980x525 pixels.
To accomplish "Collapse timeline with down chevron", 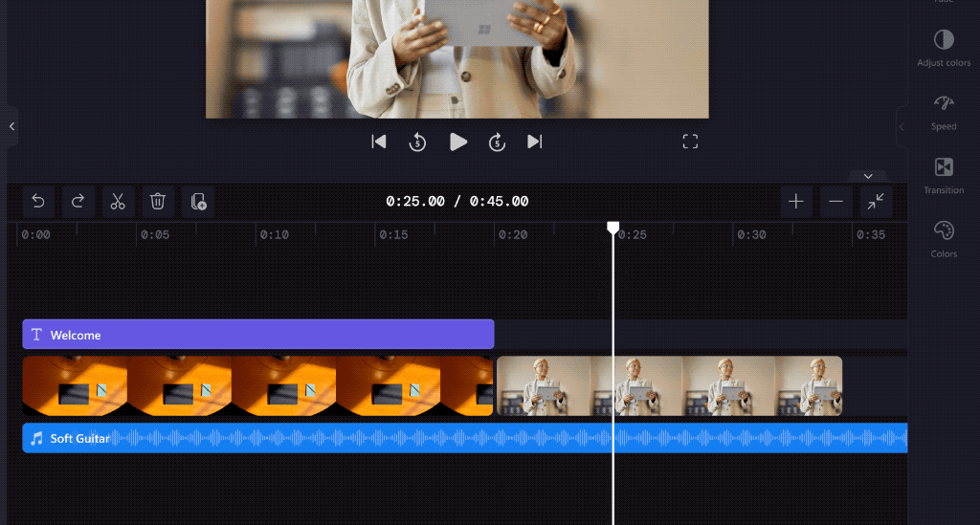I will (x=868, y=176).
